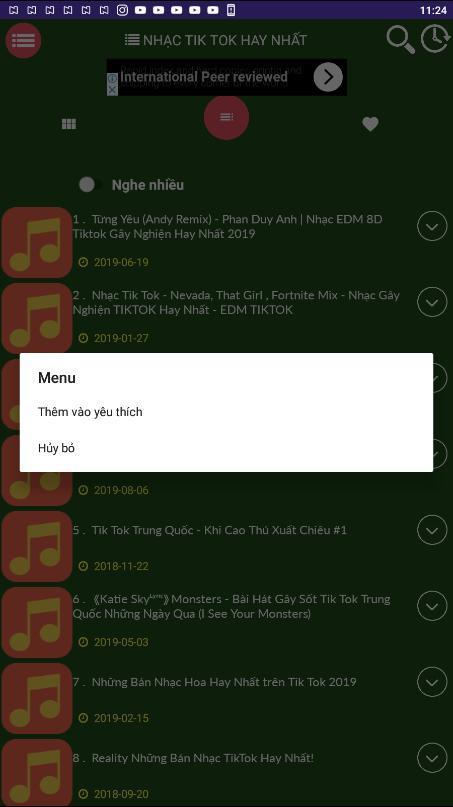Open song Những Bản Nhạc Hoa Hay Nhất

(x=224, y=682)
